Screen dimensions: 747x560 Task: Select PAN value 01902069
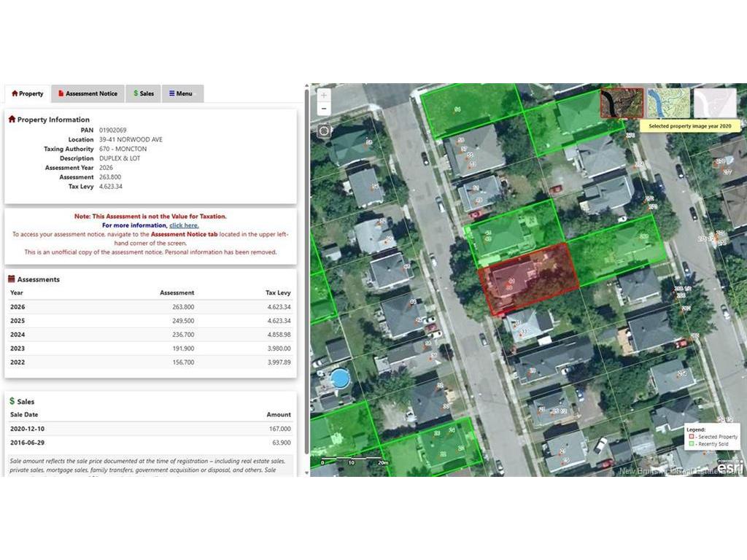click(x=113, y=130)
